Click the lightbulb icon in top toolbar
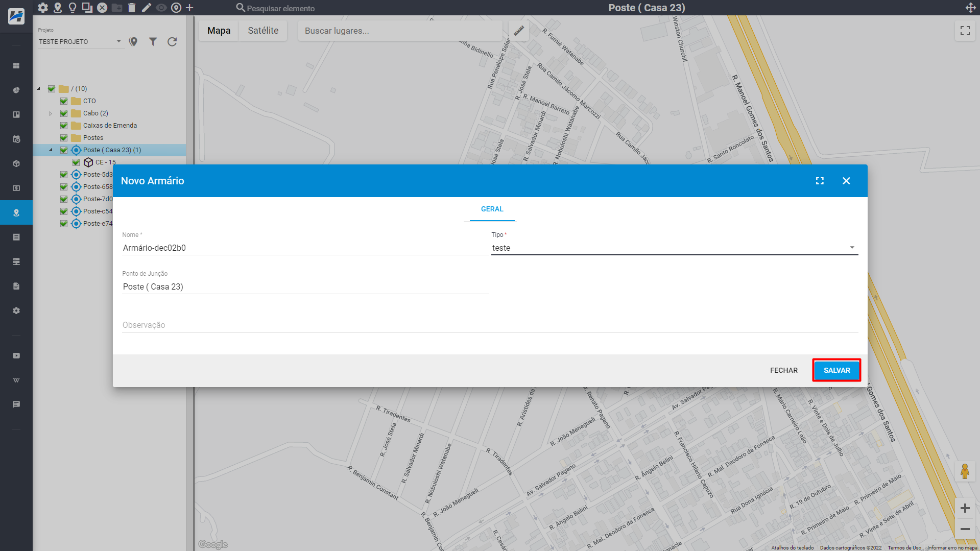Viewport: 980px width, 551px height. (73, 8)
